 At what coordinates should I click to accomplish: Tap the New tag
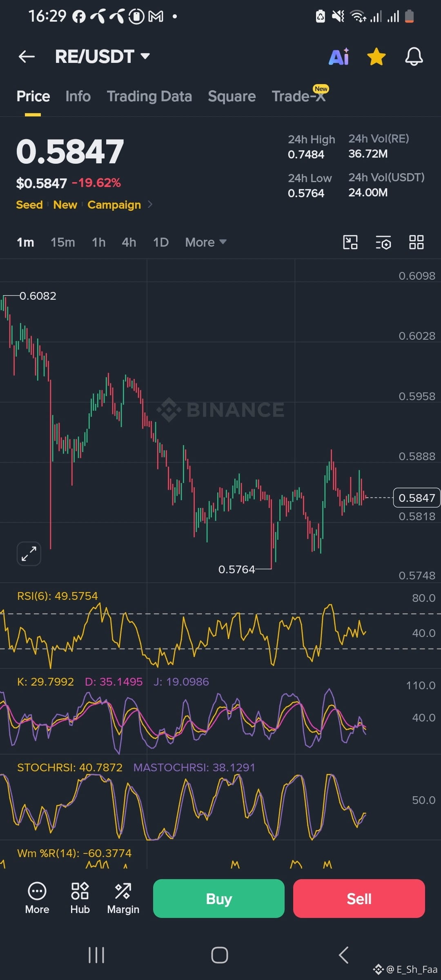(x=65, y=205)
